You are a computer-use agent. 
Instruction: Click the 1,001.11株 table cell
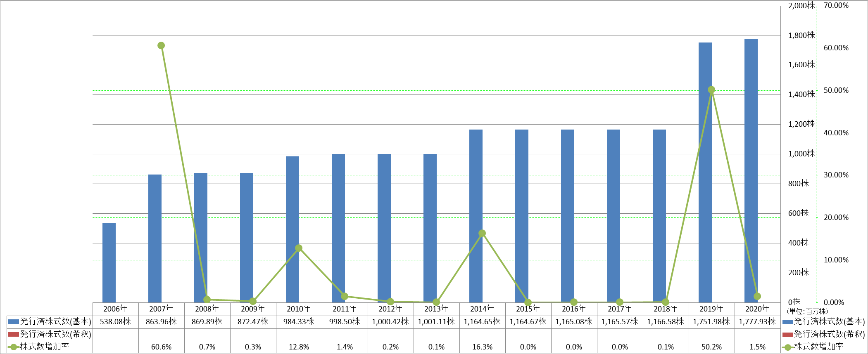pyautogui.click(x=436, y=321)
